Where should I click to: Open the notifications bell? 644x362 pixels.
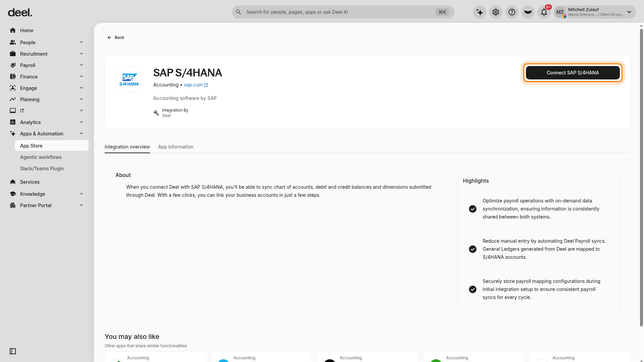coord(544,12)
